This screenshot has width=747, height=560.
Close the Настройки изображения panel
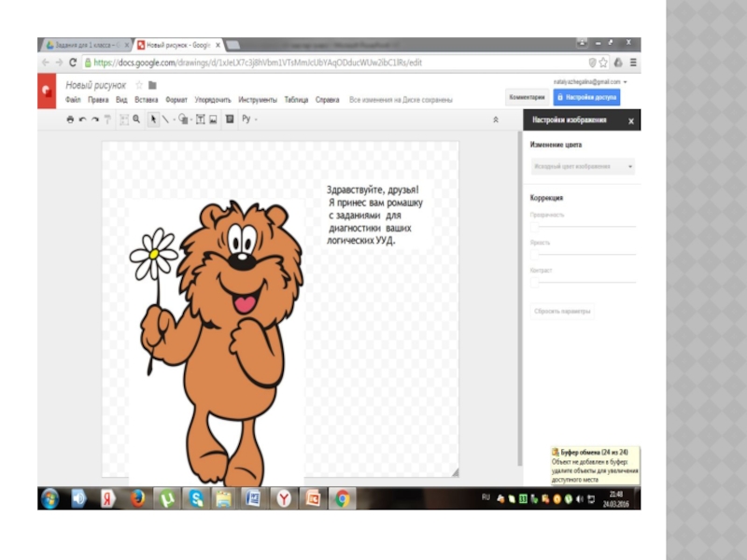630,120
